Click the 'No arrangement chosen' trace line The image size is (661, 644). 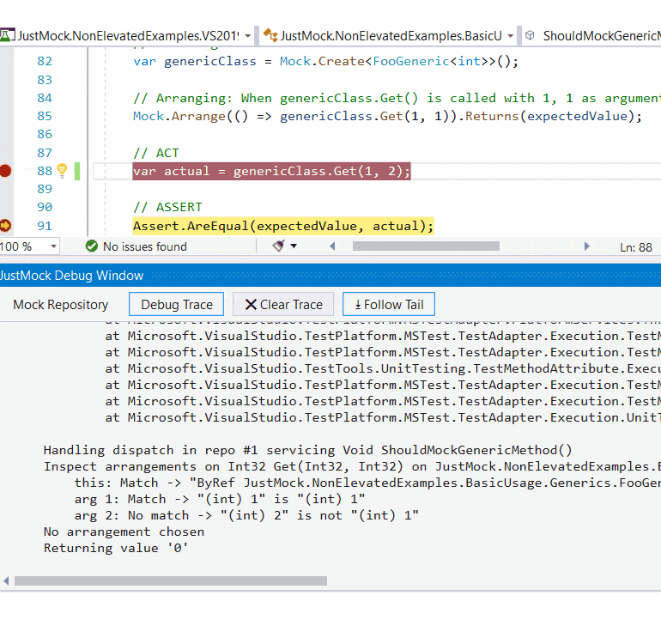[124, 532]
